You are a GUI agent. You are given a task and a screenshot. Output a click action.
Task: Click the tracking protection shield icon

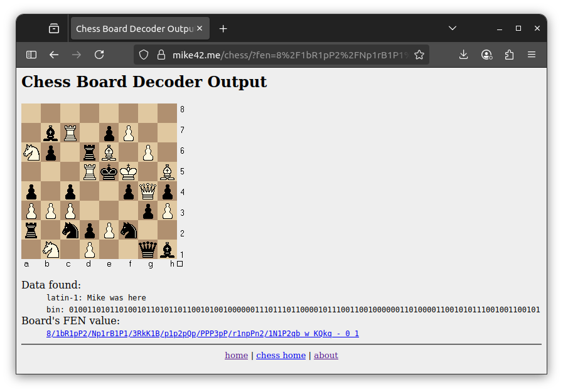144,55
